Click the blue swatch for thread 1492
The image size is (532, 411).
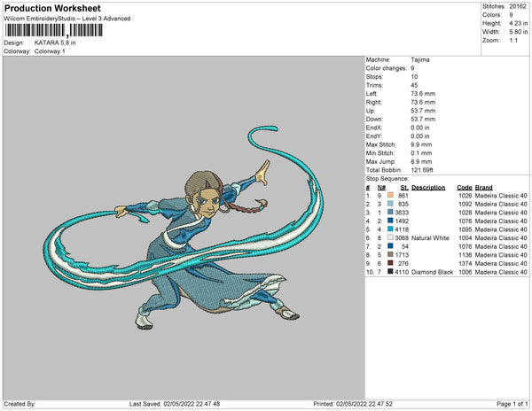[390, 221]
